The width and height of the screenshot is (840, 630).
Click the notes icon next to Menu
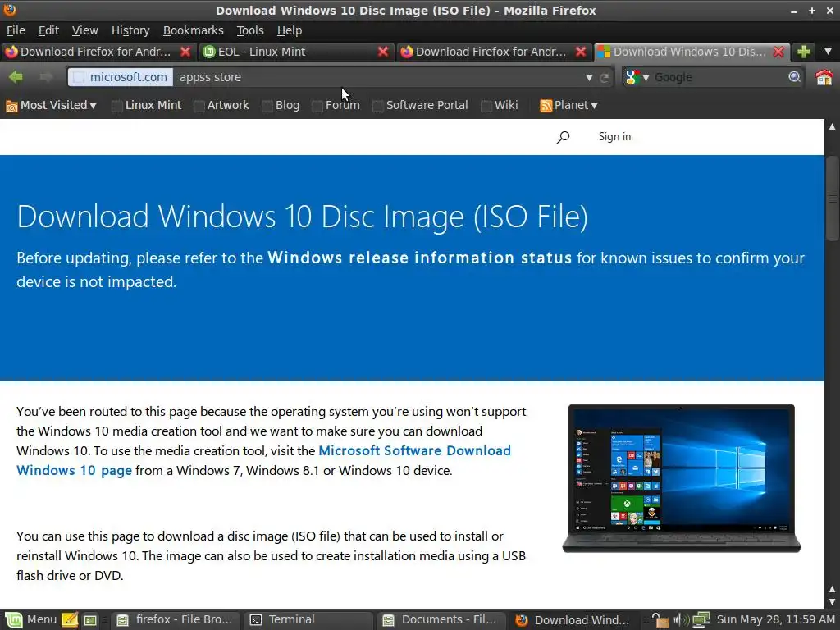(70, 620)
